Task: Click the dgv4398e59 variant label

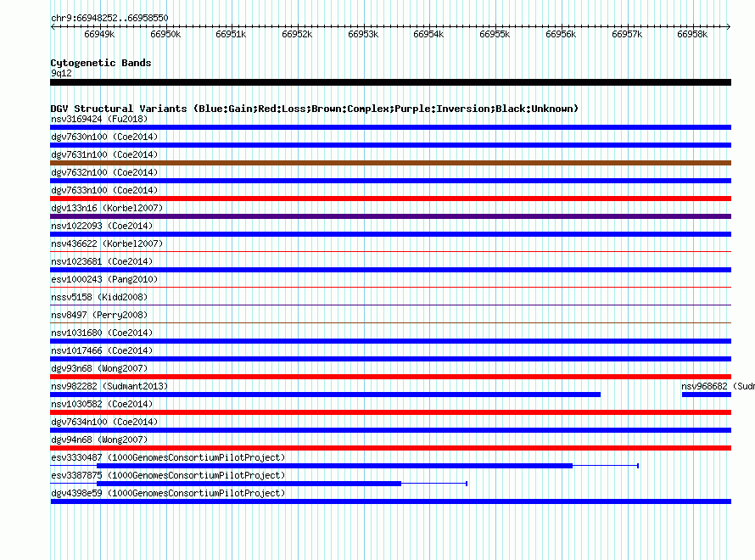Action: (168, 493)
